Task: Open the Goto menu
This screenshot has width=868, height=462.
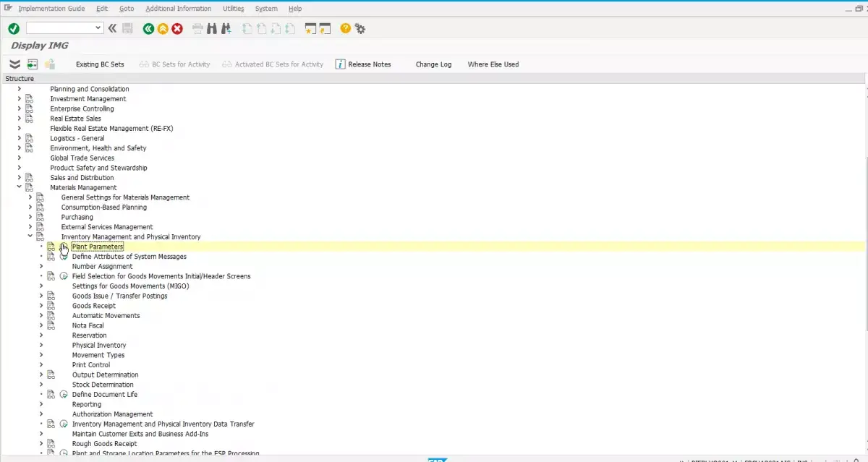Action: pyautogui.click(x=127, y=9)
